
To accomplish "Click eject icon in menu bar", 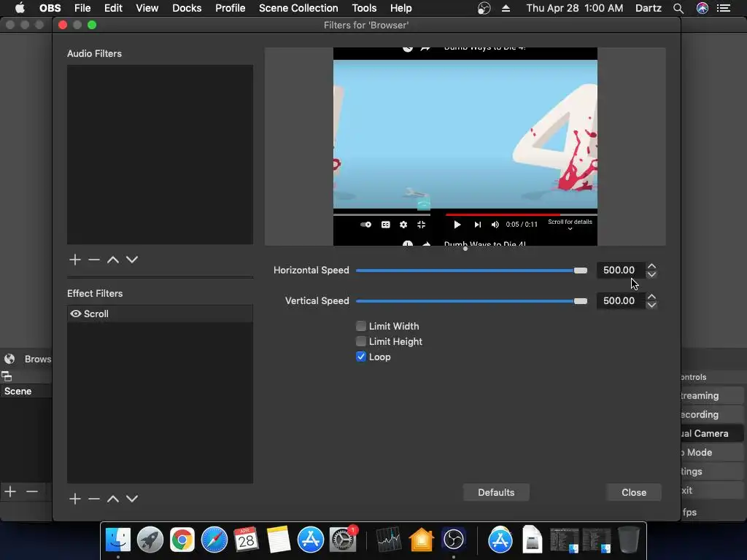I will click(506, 8).
